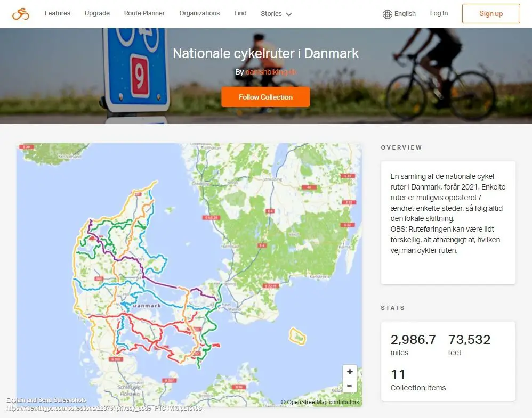Click the STATS heading
This screenshot has height=418, width=532.
tap(392, 308)
